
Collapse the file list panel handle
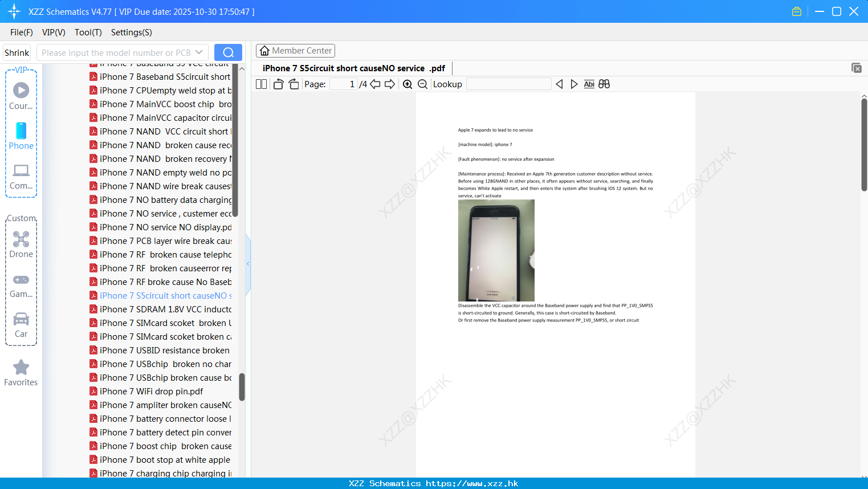(248, 264)
